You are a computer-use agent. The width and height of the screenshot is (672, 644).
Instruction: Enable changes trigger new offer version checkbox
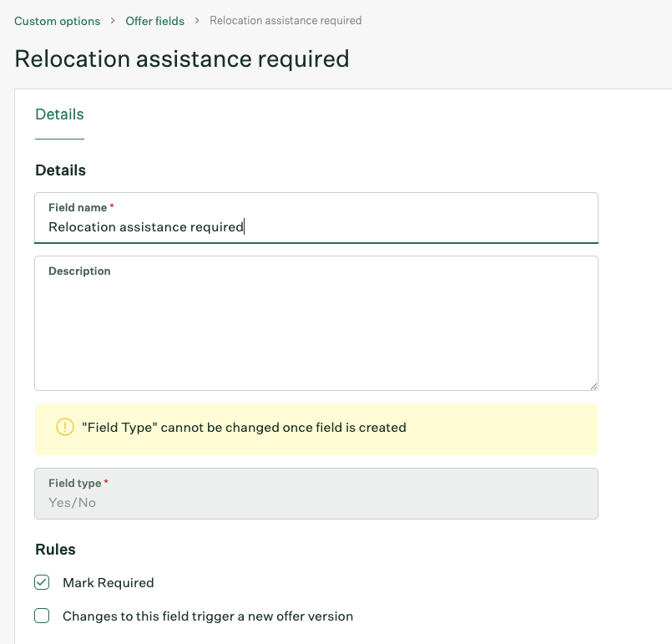(42, 616)
